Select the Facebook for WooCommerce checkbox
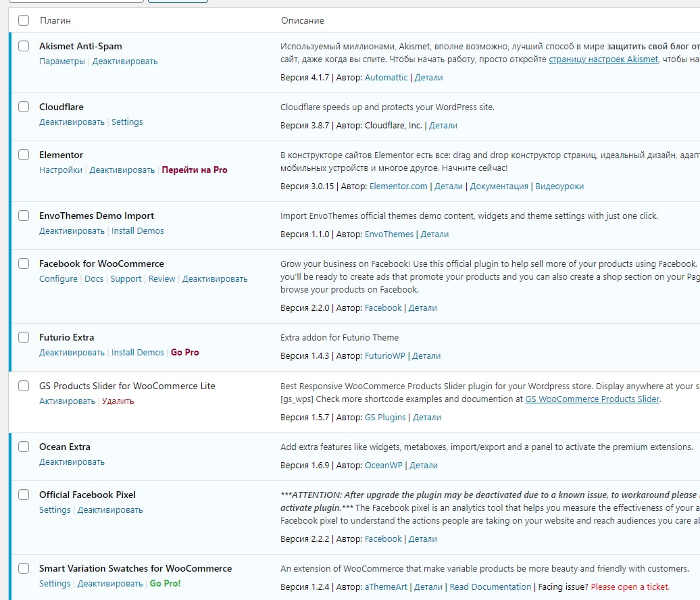Screen dimensions: 700x600 [x=24, y=264]
